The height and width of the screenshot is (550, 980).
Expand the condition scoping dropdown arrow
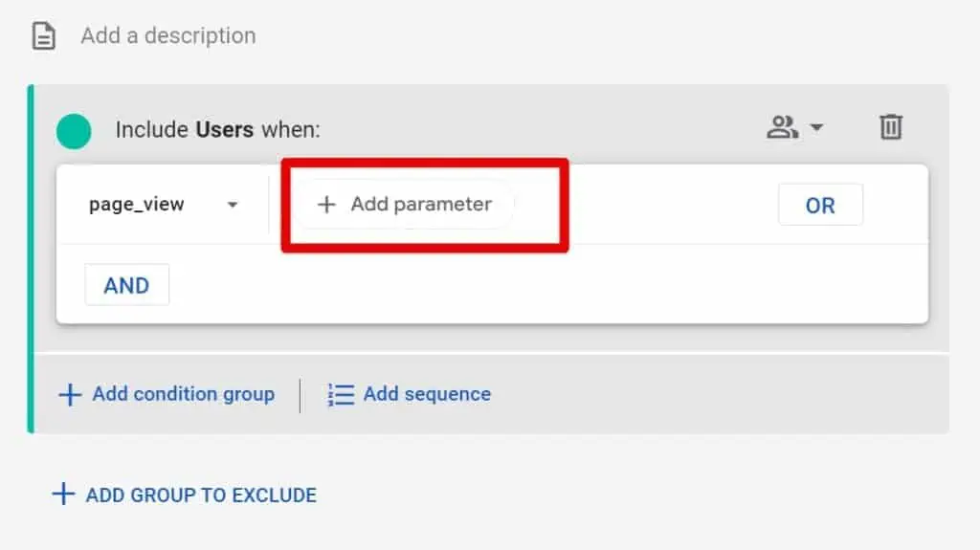816,127
